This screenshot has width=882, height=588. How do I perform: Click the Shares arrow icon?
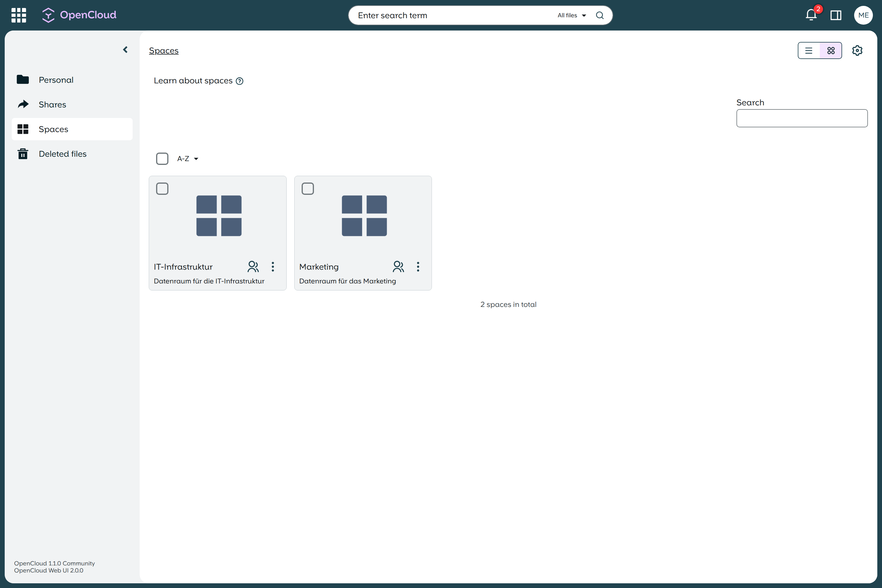pyautogui.click(x=23, y=104)
